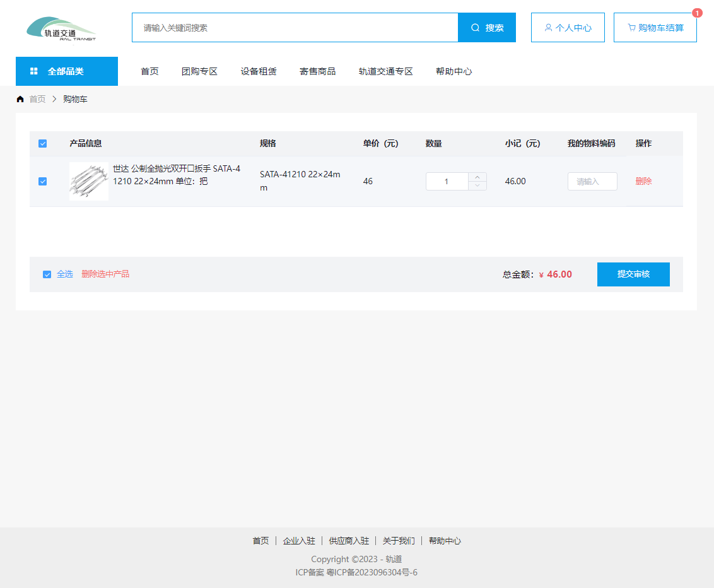Click the wrench product thumbnail
The height and width of the screenshot is (588, 714).
point(89,181)
